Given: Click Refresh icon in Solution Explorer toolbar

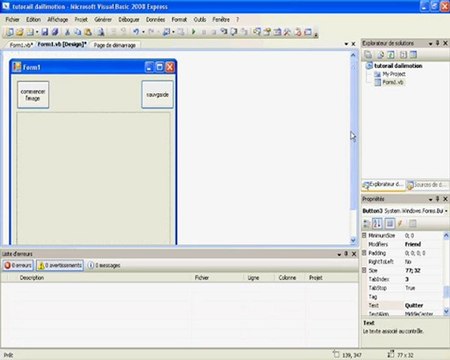Looking at the screenshot, I should click(391, 55).
